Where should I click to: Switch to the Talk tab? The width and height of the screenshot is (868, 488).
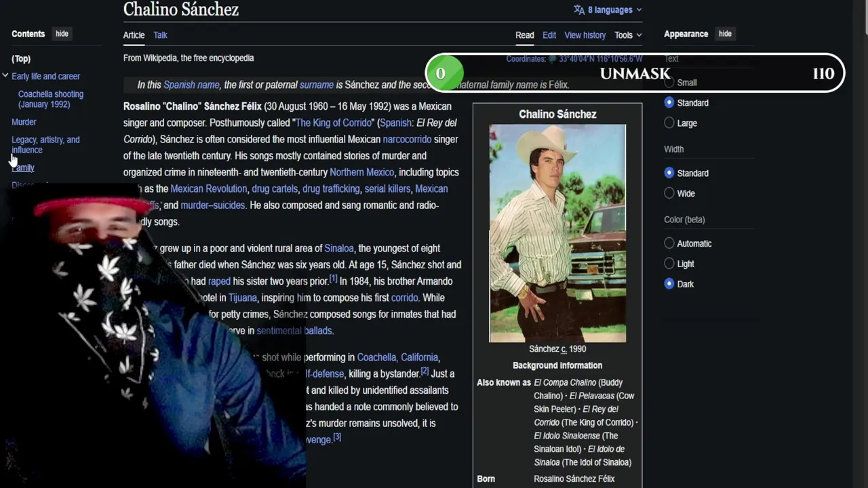coord(160,35)
